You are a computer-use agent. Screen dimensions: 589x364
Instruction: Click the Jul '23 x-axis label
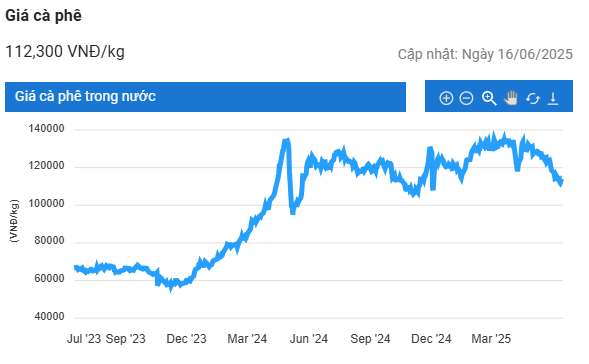84,339
